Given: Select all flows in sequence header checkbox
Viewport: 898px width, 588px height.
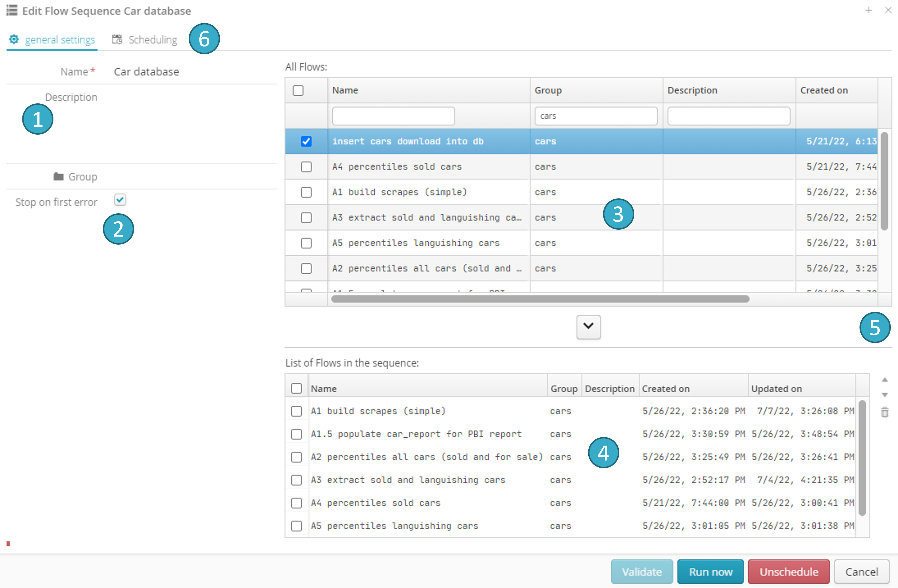Looking at the screenshot, I should [296, 388].
